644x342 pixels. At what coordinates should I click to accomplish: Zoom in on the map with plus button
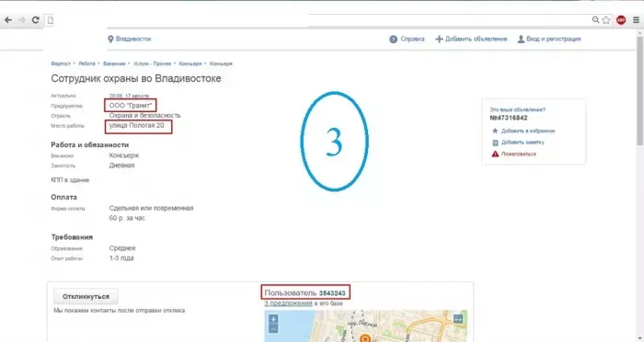pos(273,319)
